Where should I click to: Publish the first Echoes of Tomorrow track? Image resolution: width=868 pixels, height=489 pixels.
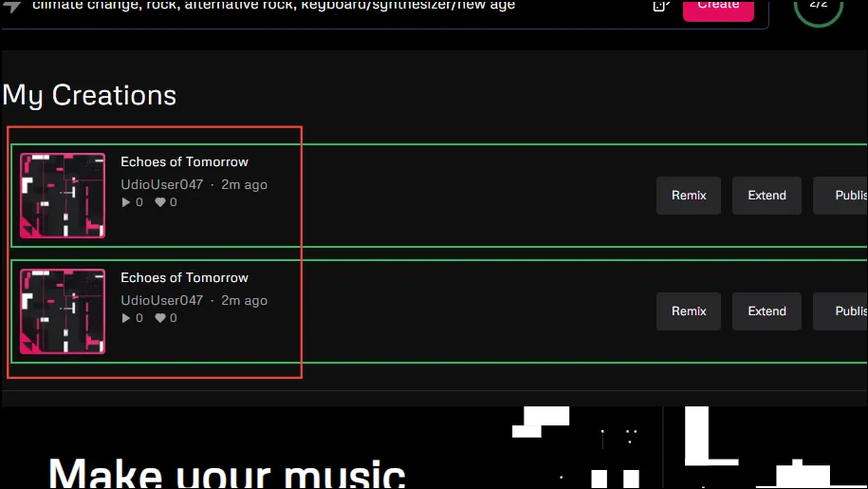pyautogui.click(x=840, y=196)
